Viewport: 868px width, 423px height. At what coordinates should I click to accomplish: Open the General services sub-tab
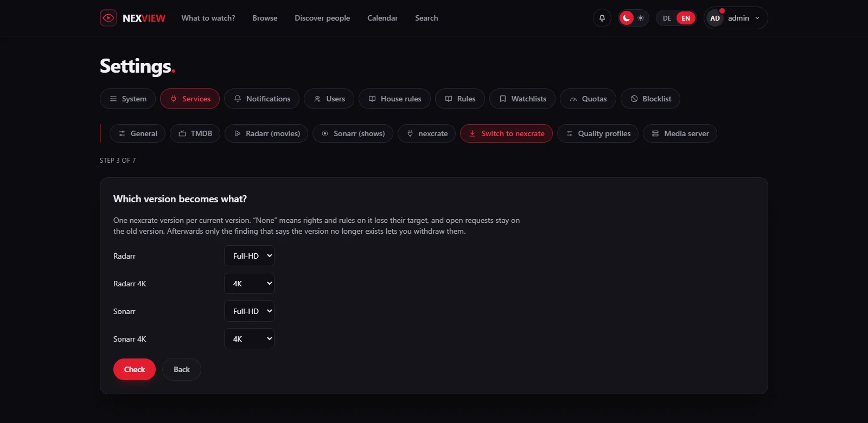point(137,133)
